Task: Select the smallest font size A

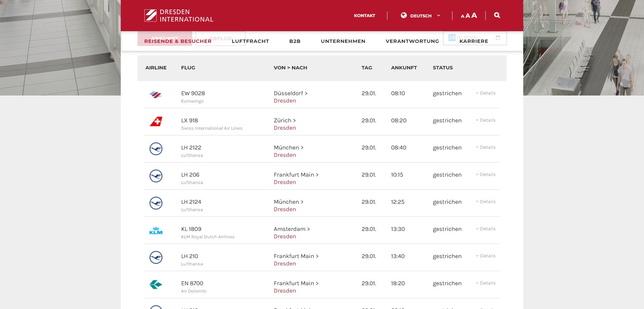Action: click(x=463, y=16)
